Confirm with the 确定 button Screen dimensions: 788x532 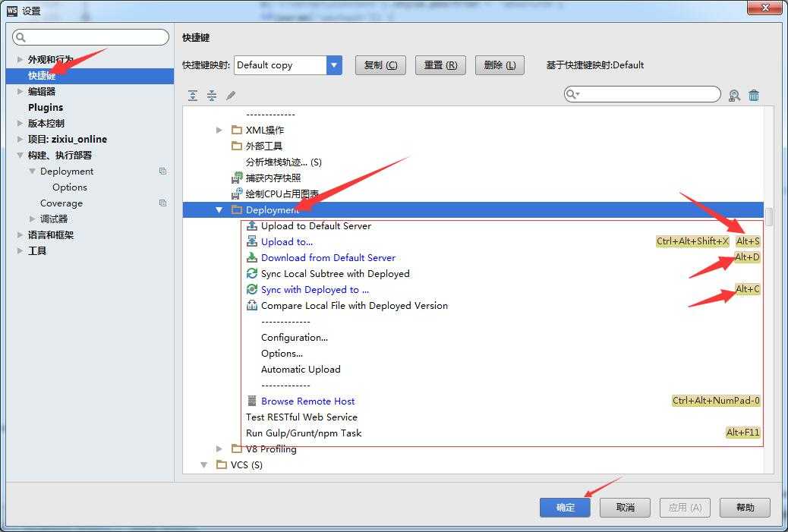[x=566, y=508]
